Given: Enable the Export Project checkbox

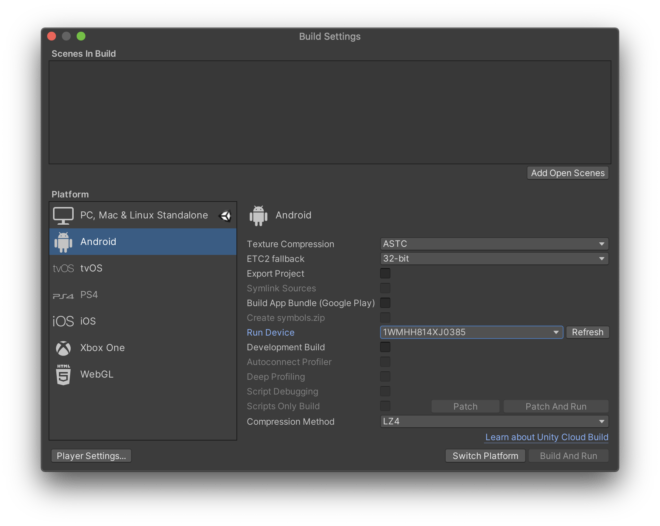Looking at the screenshot, I should [385, 273].
